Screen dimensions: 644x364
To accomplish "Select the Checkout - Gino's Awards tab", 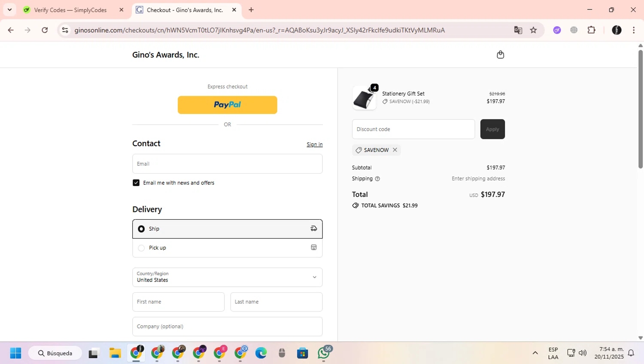I will click(x=185, y=10).
